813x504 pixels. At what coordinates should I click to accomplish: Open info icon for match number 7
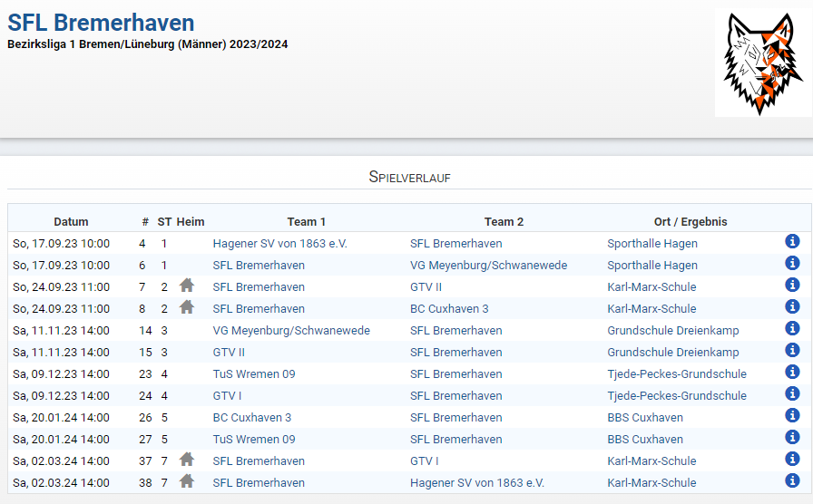click(x=792, y=285)
